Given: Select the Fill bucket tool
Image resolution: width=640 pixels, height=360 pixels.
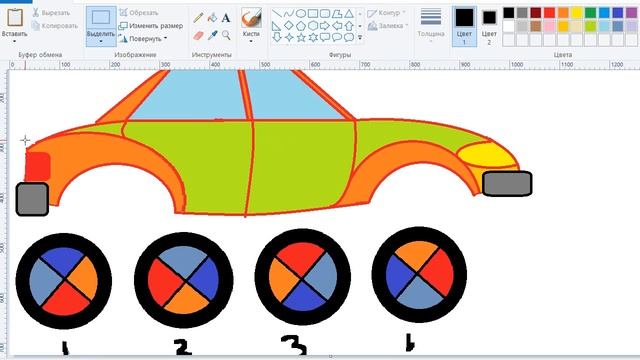Looking at the screenshot, I should pyautogui.click(x=212, y=18).
